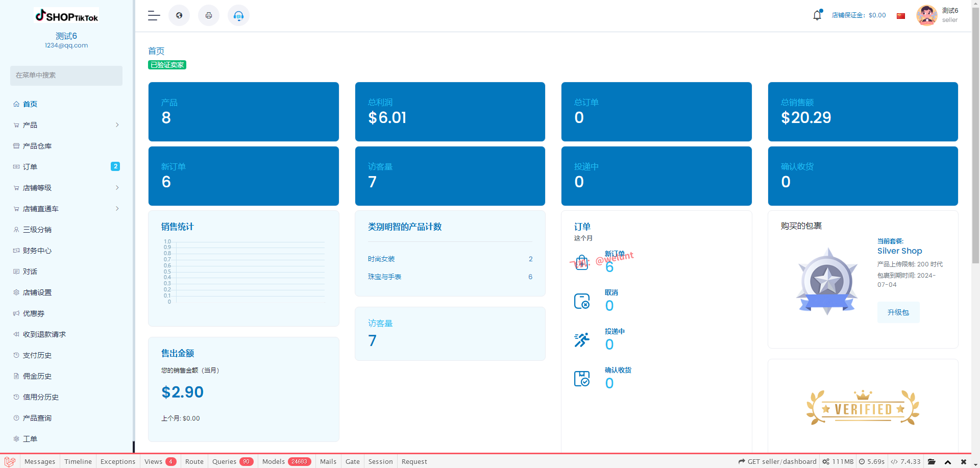Open notifications with the bell icon
The width and height of the screenshot is (980, 468).
[817, 15]
